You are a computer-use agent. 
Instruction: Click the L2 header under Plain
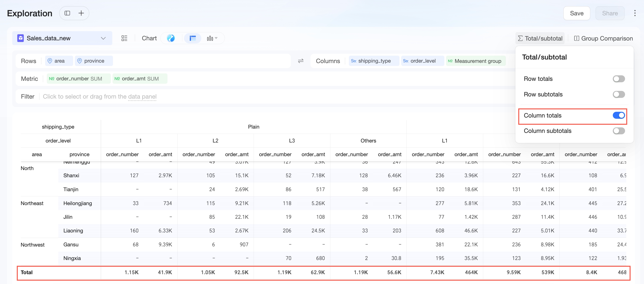[x=215, y=141]
